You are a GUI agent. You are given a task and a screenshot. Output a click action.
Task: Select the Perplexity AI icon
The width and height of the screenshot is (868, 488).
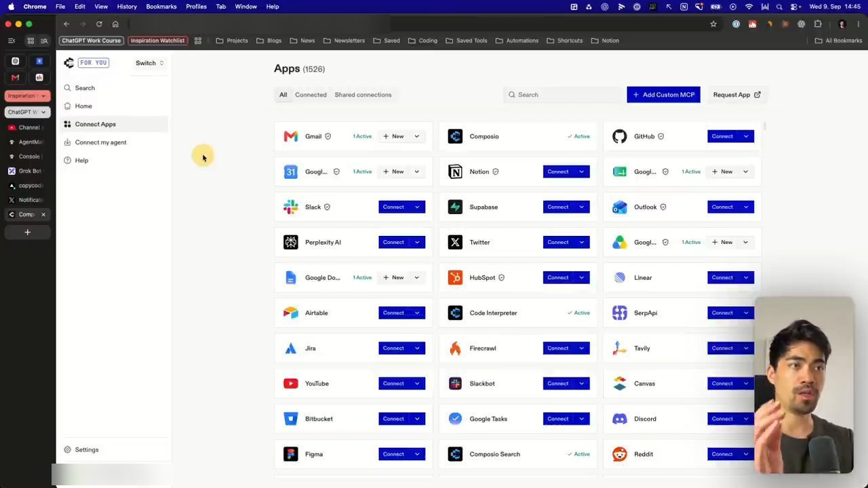pyautogui.click(x=291, y=242)
